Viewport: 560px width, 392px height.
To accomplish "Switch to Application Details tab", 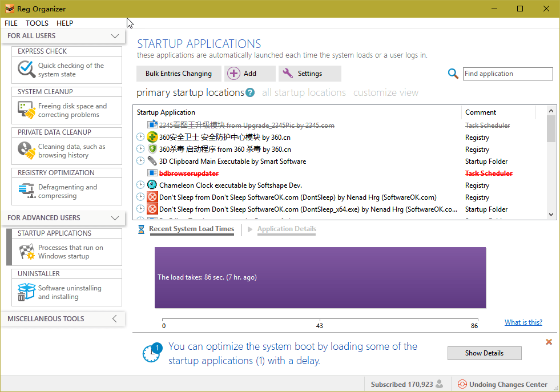I will (287, 229).
